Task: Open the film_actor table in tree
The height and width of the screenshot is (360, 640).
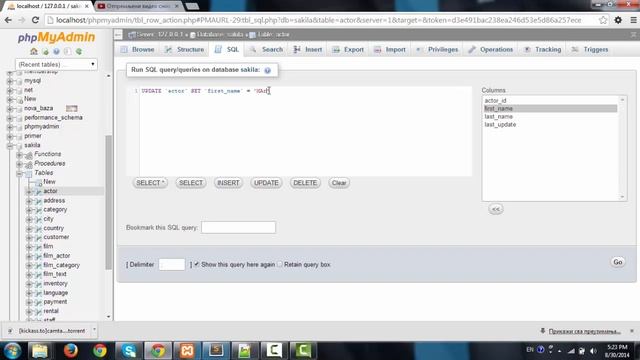Action: (x=57, y=256)
